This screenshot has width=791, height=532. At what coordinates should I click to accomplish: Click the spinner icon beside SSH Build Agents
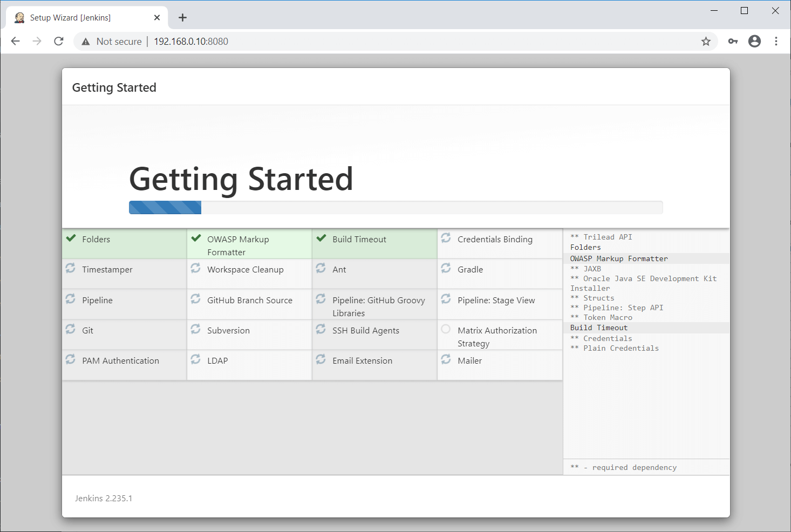click(x=321, y=329)
